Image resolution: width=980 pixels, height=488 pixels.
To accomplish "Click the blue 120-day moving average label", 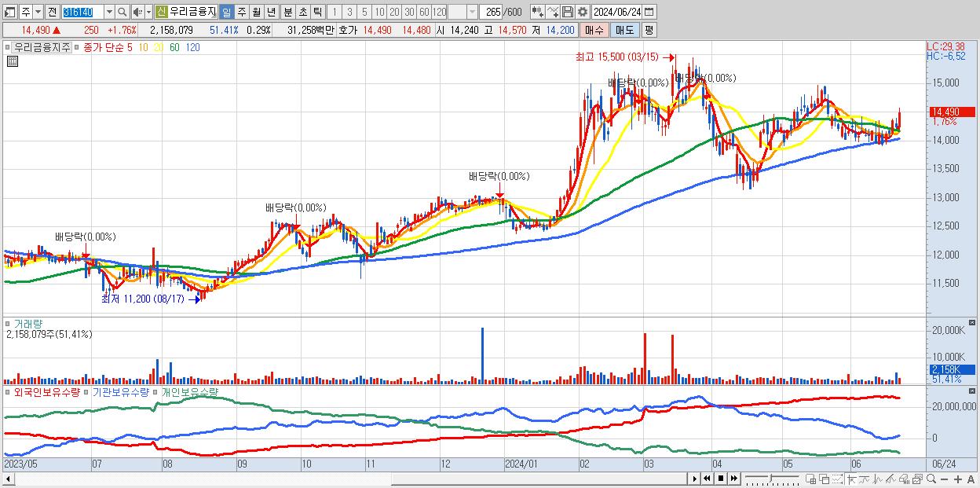I will (x=192, y=47).
